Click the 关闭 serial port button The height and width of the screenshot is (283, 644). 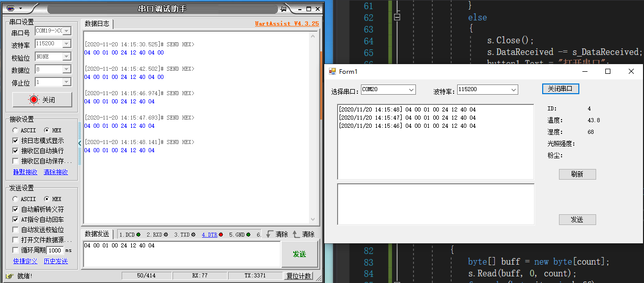tap(42, 100)
